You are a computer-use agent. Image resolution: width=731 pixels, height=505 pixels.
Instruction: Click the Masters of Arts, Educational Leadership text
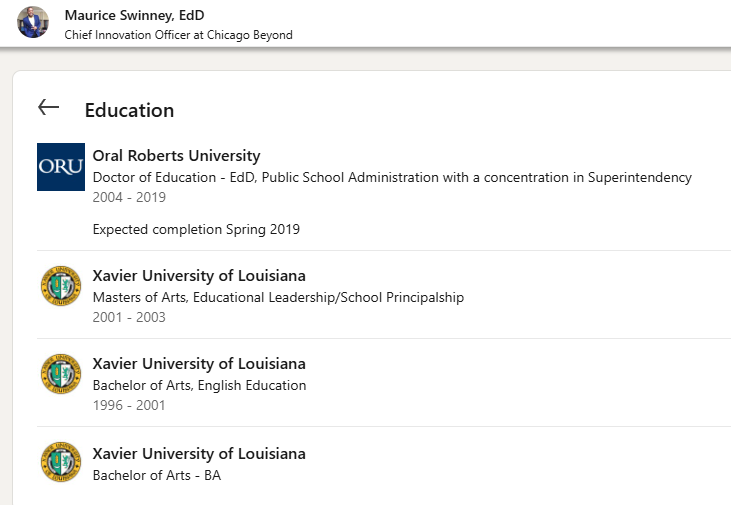pyautogui.click(x=278, y=297)
